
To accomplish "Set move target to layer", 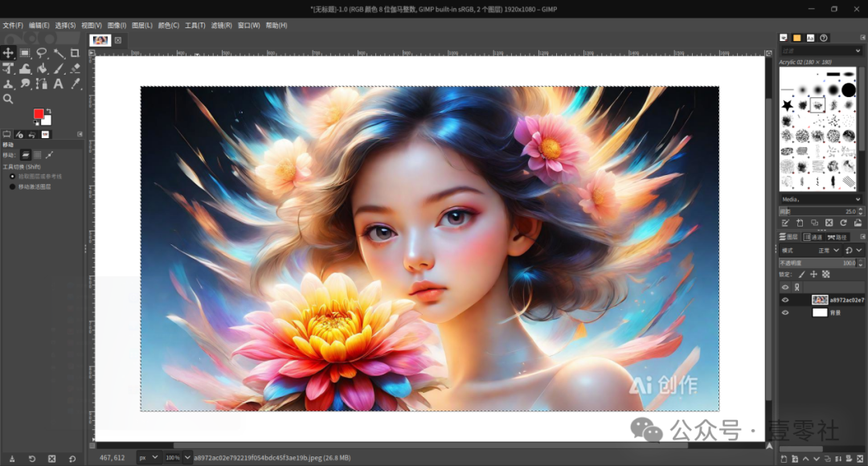I will click(x=26, y=155).
